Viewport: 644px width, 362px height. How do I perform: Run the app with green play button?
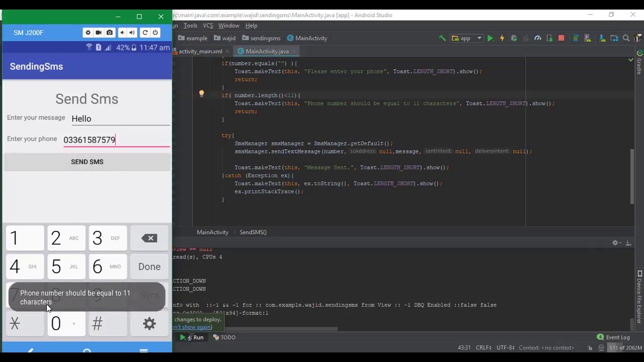tap(490, 38)
